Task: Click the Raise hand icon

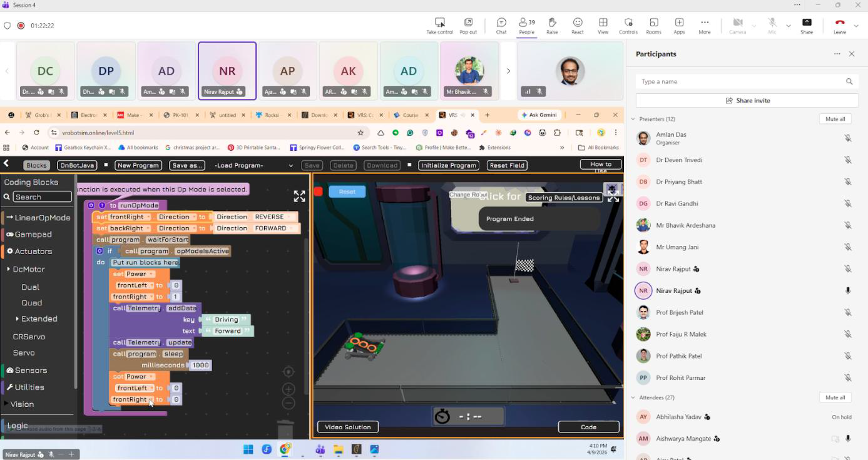Action: pyautogui.click(x=552, y=23)
